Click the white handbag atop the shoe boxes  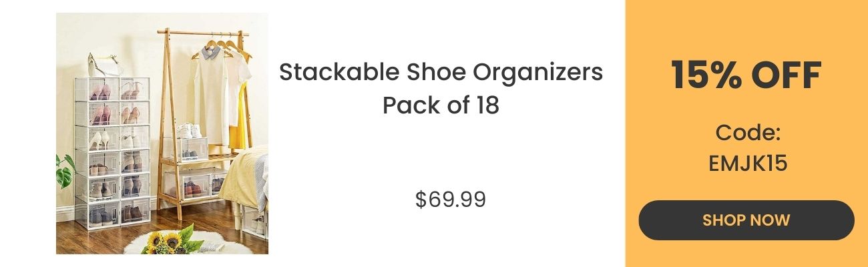click(x=105, y=65)
